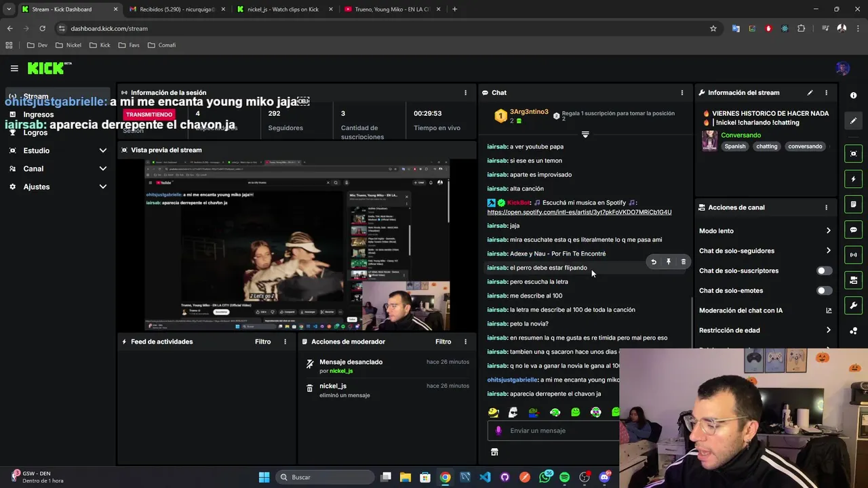Open Acciones de canal three-dot menu
The image size is (868, 488).
(x=826, y=207)
